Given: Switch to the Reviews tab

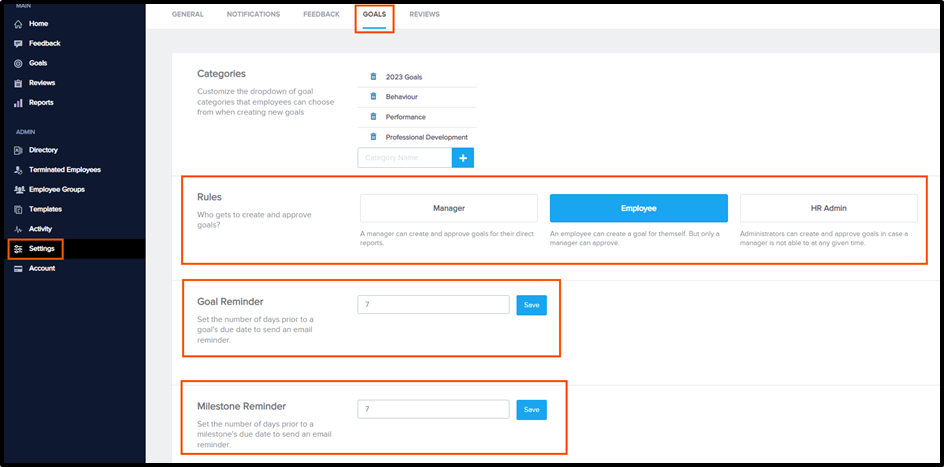Looking at the screenshot, I should [424, 14].
